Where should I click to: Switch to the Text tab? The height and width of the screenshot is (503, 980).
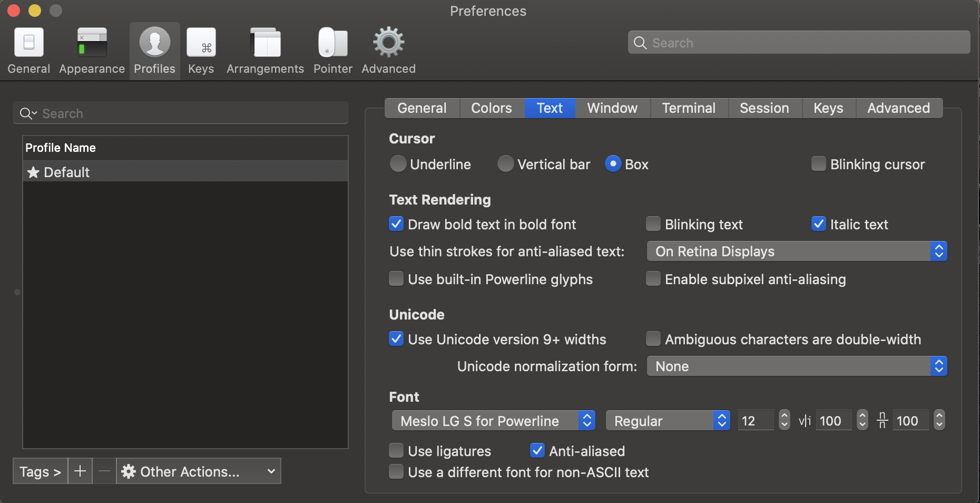click(x=550, y=108)
